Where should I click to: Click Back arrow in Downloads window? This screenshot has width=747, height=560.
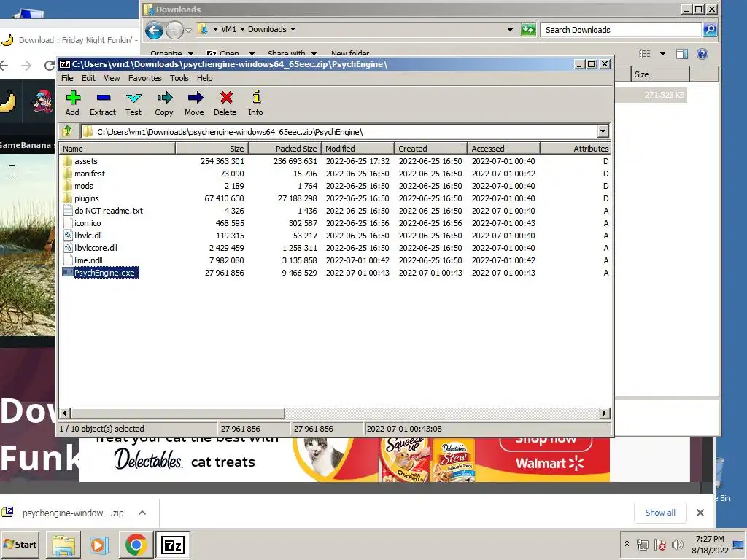click(x=155, y=31)
